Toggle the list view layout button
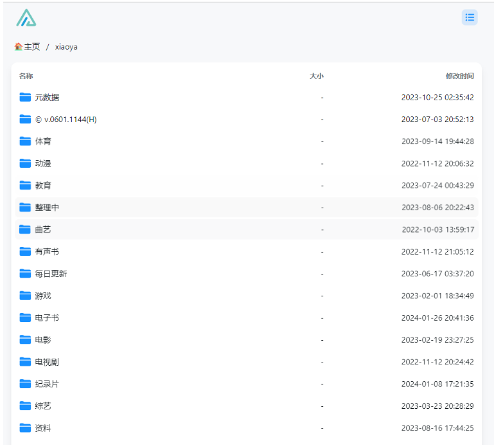The width and height of the screenshot is (494, 448). pos(470,18)
